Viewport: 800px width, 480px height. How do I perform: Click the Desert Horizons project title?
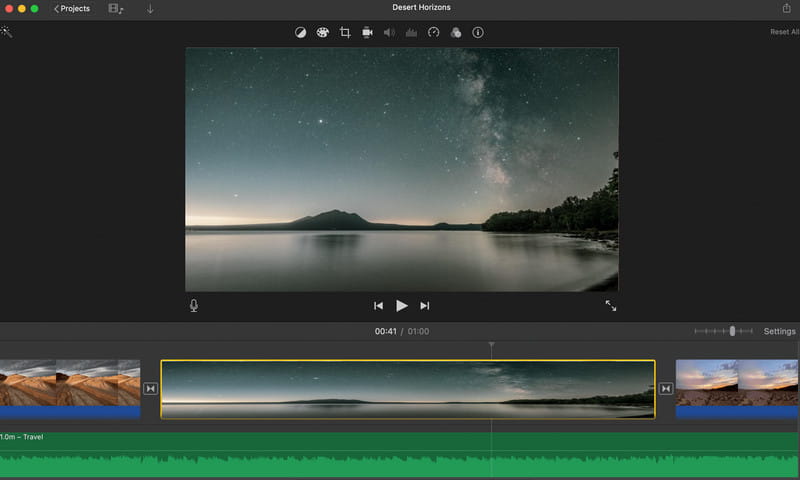[x=421, y=8]
